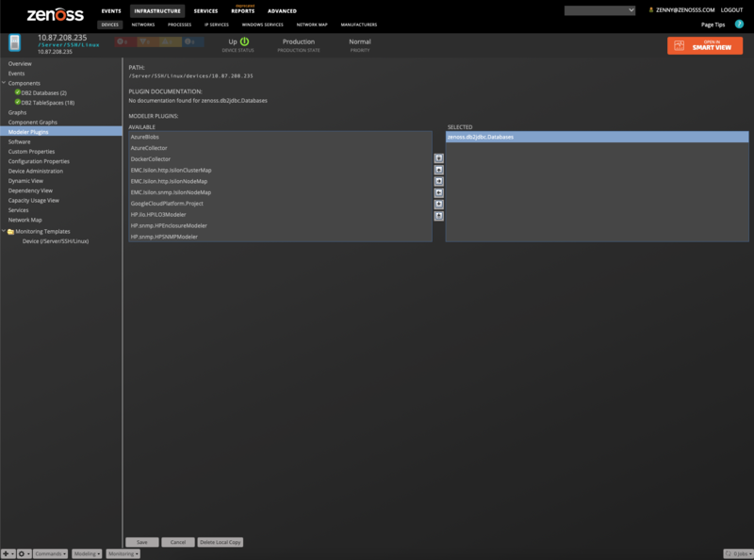Collapse the Monitoring Templates tree node
This screenshot has width=754, height=560.
(4, 231)
